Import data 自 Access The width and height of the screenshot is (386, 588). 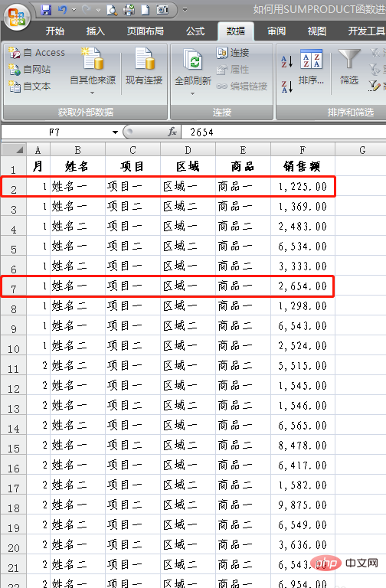point(37,53)
